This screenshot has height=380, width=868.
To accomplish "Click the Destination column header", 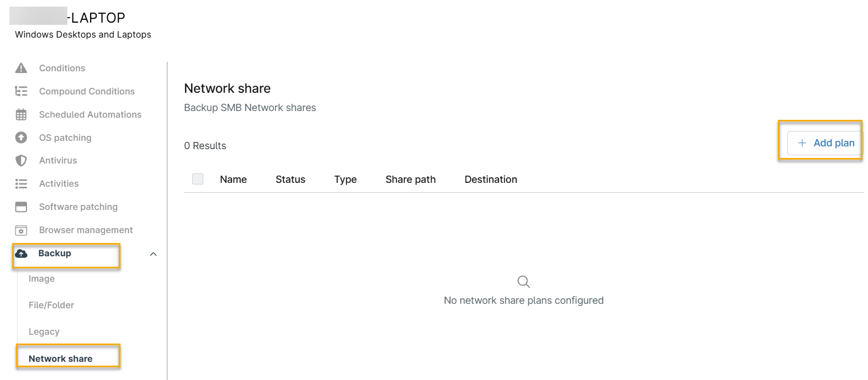I will [491, 180].
